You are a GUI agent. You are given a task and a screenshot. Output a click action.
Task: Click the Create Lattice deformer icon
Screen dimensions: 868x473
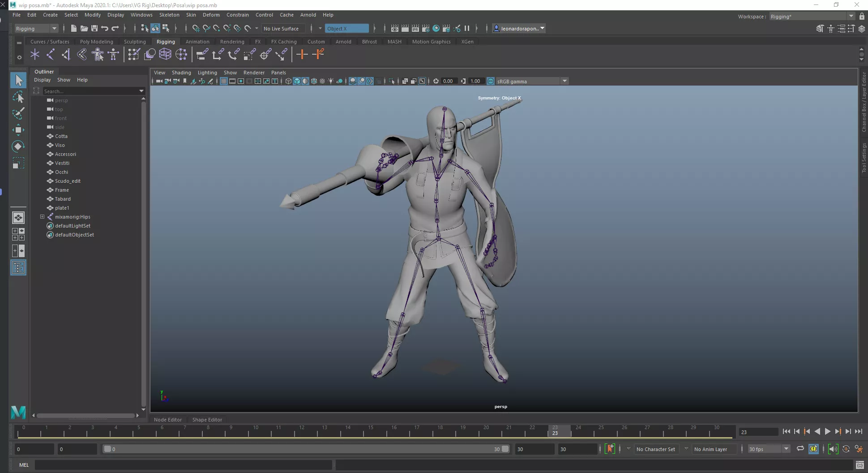click(x=165, y=55)
